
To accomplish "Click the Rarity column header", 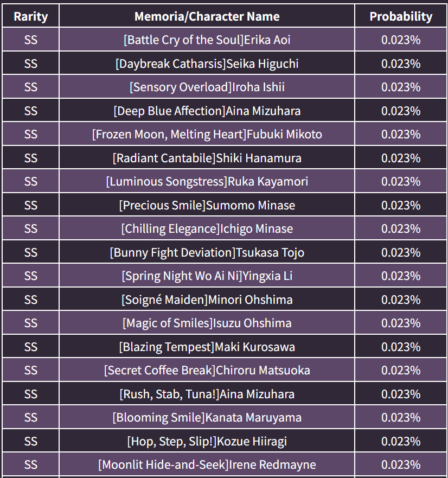I will (31, 16).
